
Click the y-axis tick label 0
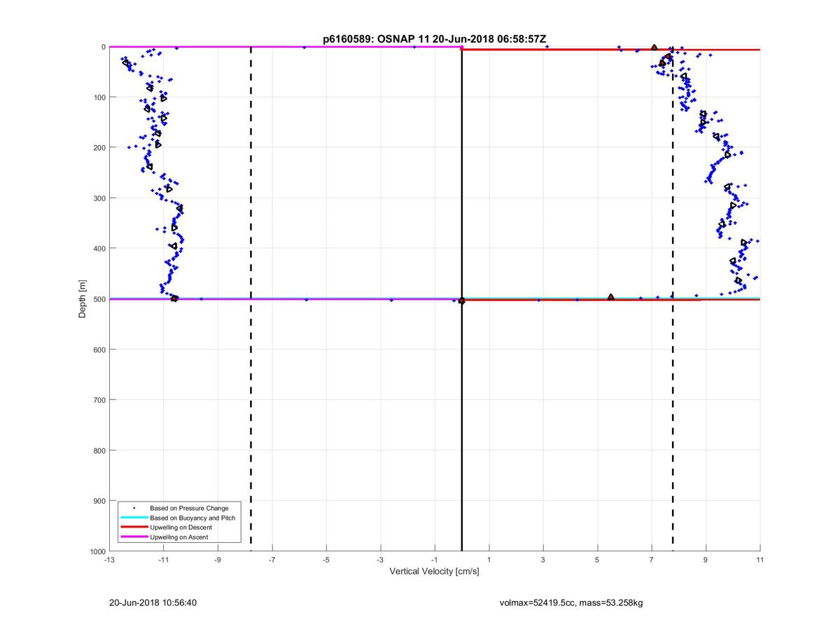104,47
